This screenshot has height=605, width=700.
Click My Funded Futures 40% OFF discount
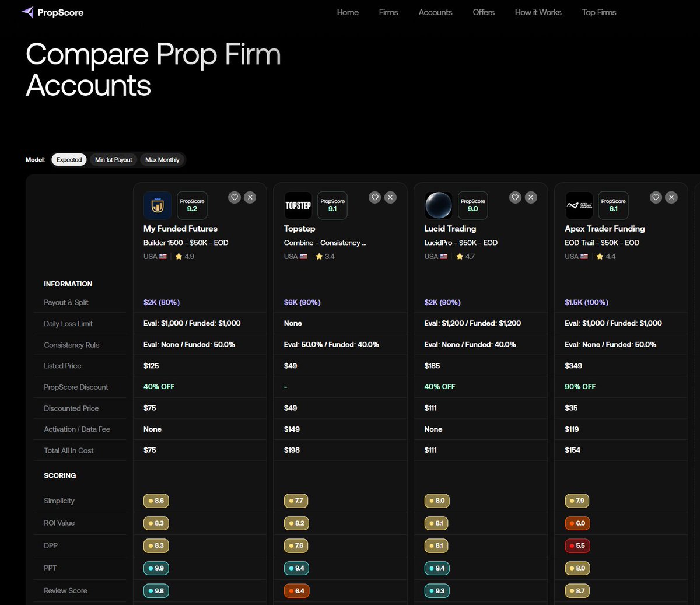click(159, 387)
